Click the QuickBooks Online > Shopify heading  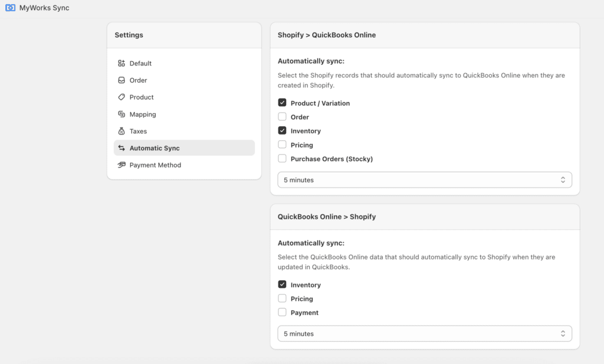click(x=327, y=217)
